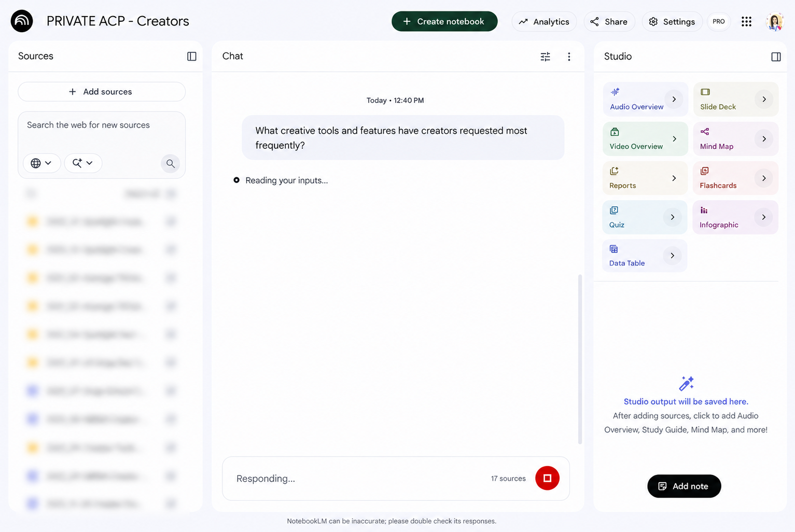Viewport: 795px width, 532px height.
Task: Click the 'PRIVATE ACP - Creators' notebook title
Action: (118, 21)
